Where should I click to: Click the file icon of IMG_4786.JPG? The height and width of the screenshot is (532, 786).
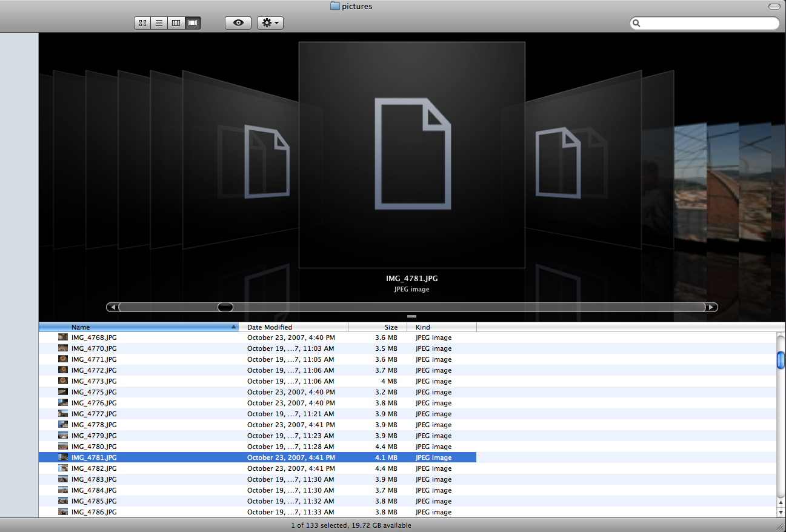(x=63, y=512)
